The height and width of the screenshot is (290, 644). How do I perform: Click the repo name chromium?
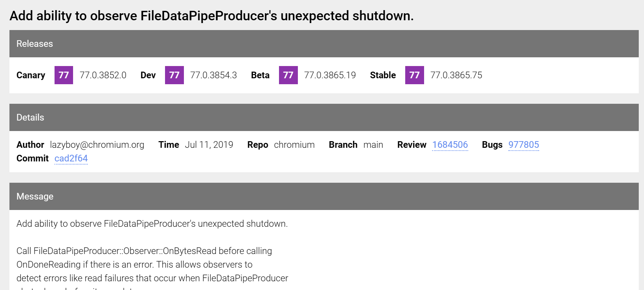point(294,145)
